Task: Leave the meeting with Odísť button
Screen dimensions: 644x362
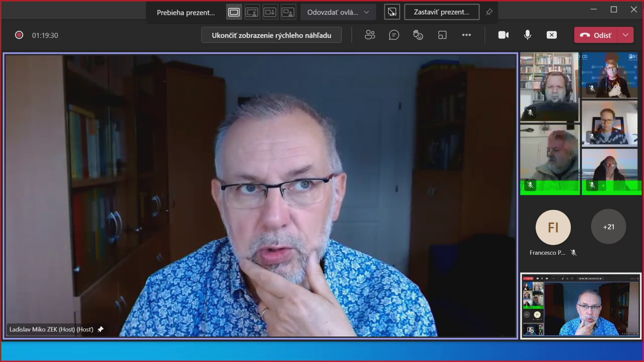Action: tap(596, 35)
